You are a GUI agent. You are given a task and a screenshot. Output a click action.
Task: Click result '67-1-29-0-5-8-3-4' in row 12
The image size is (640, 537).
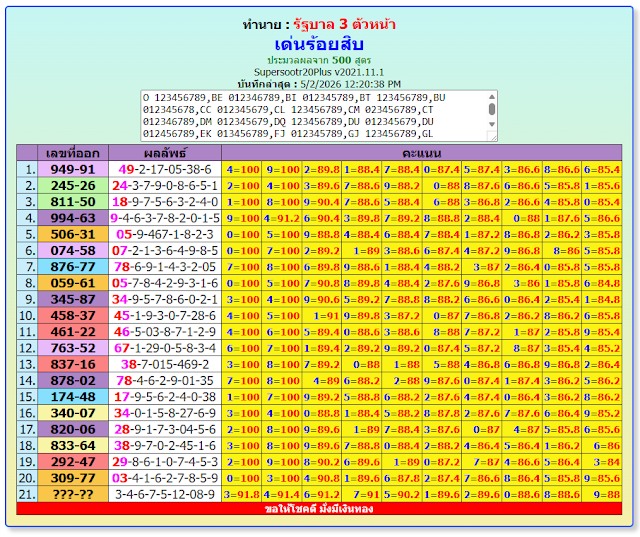165,348
